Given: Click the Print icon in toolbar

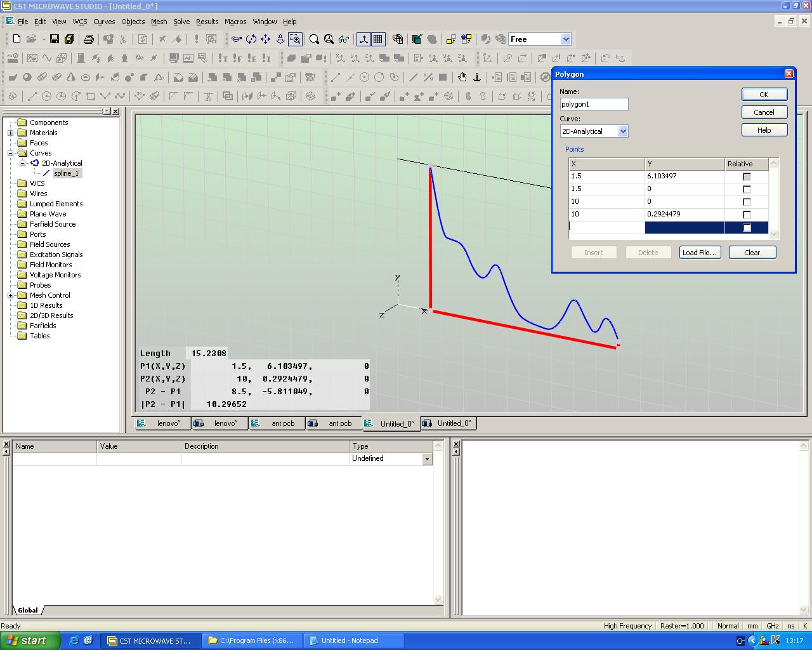Looking at the screenshot, I should (89, 39).
